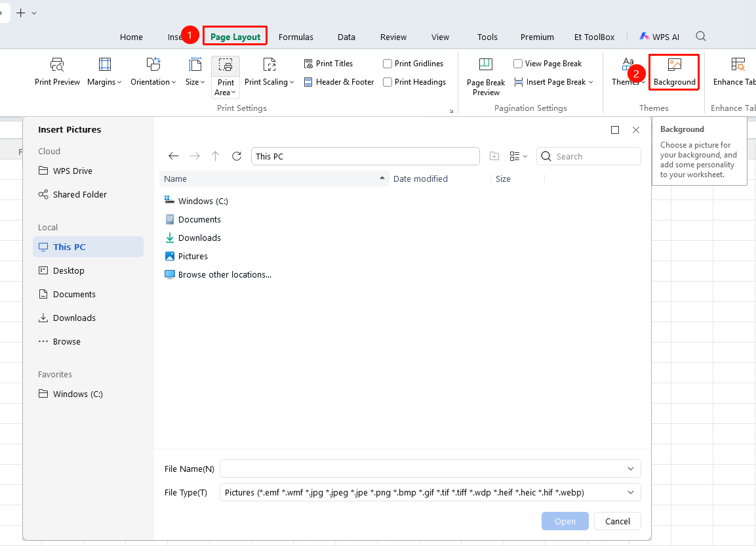Viewport: 756px width, 546px height.
Task: Go back in the Insert Pictures dialog
Action: coord(174,156)
